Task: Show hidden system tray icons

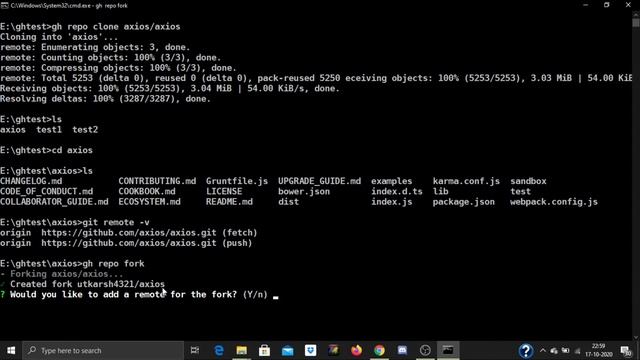Action: (542, 351)
